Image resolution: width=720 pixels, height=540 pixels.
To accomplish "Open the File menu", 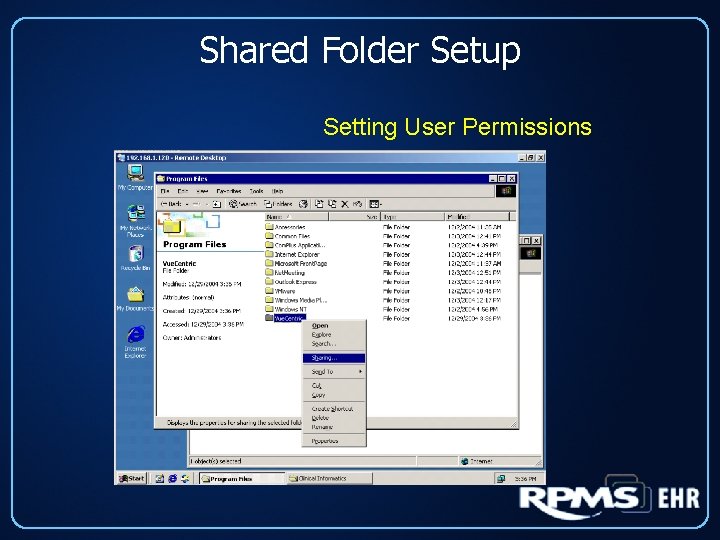I will [x=165, y=191].
